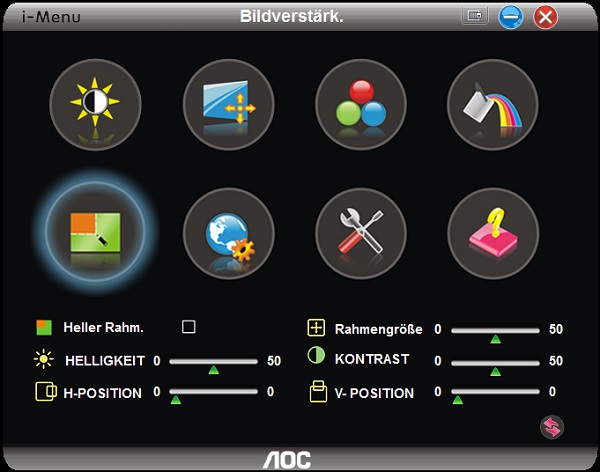Click the V- POSITION label
This screenshot has width=600, height=472.
tap(374, 393)
